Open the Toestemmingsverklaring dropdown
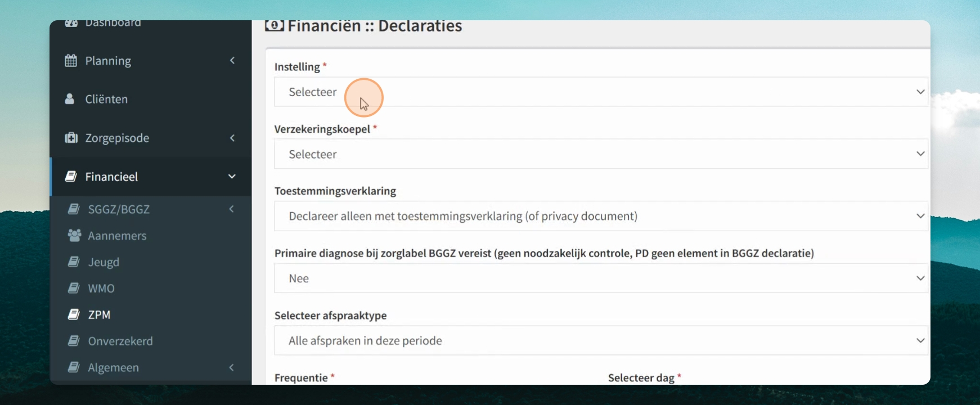 601,216
